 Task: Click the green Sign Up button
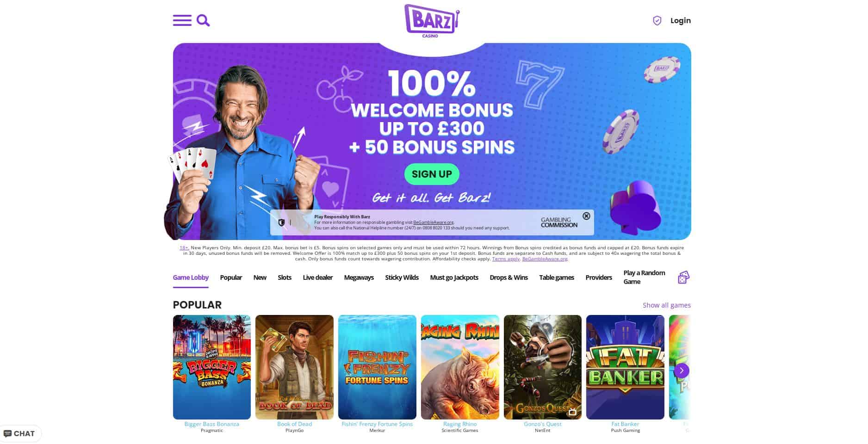(x=432, y=174)
